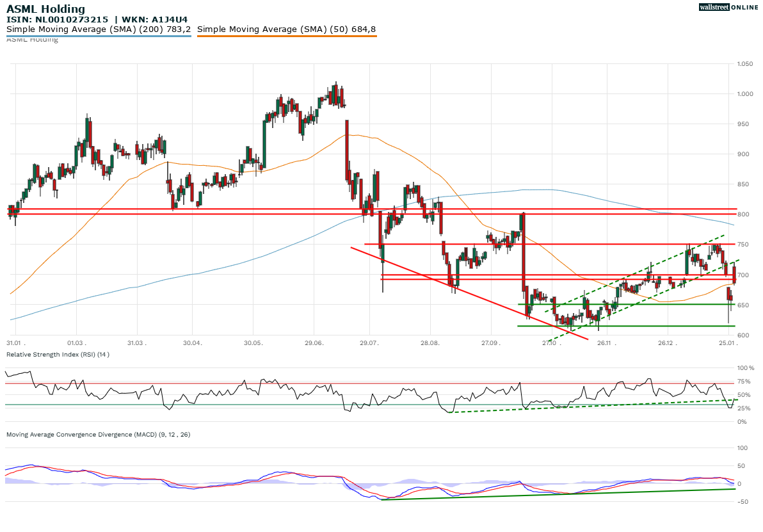Click the WKN A1J4U4 code
This screenshot has width=763, height=532.
click(x=155, y=20)
